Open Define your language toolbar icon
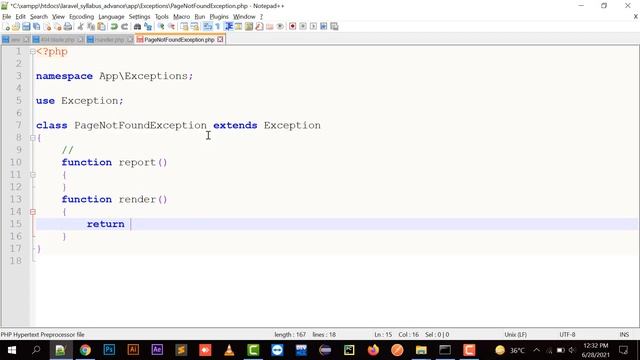 238,27
